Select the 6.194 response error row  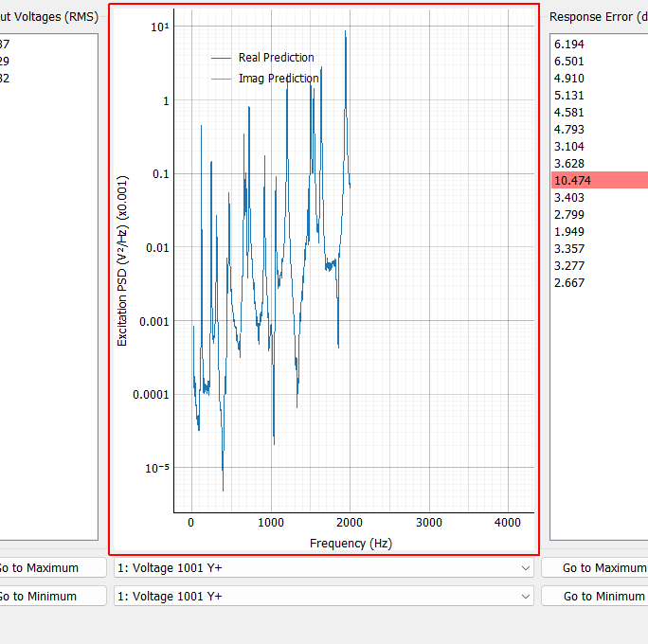point(600,44)
